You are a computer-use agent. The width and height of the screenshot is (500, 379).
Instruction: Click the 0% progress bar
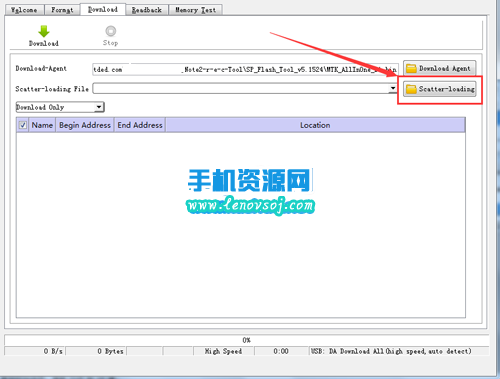coord(246,340)
